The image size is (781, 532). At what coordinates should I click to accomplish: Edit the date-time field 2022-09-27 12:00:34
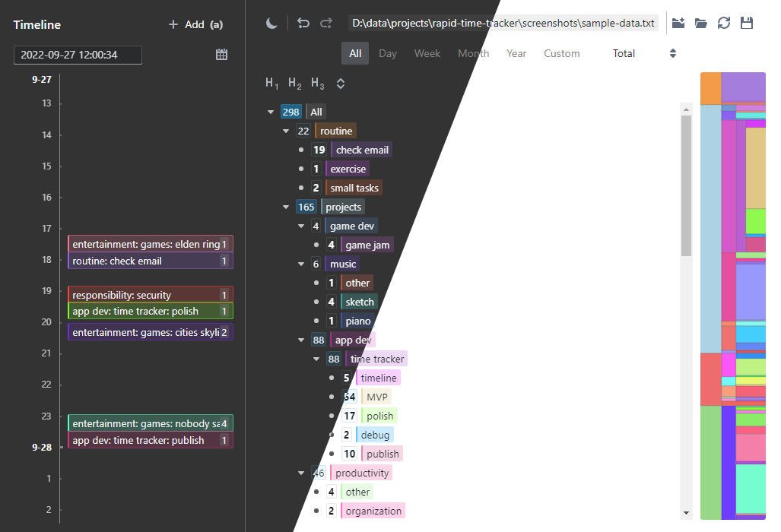click(78, 55)
